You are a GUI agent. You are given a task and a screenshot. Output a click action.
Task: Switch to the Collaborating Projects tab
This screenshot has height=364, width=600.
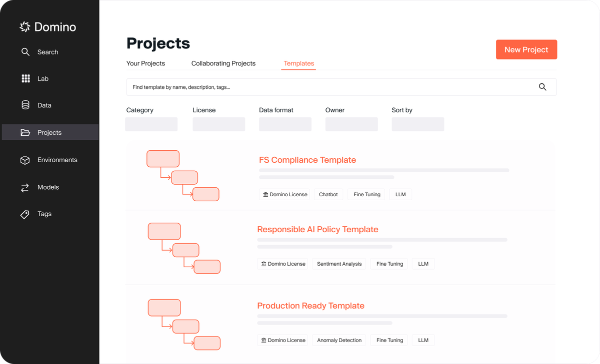click(223, 63)
